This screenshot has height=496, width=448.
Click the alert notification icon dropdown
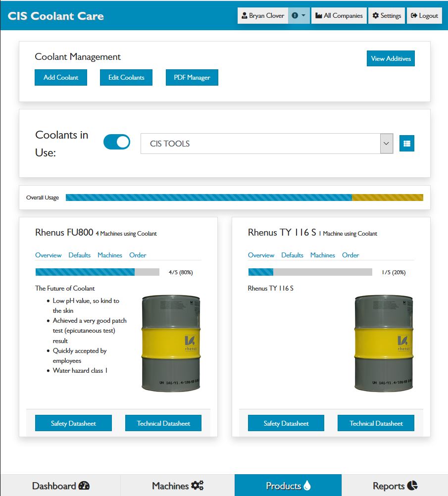[299, 16]
